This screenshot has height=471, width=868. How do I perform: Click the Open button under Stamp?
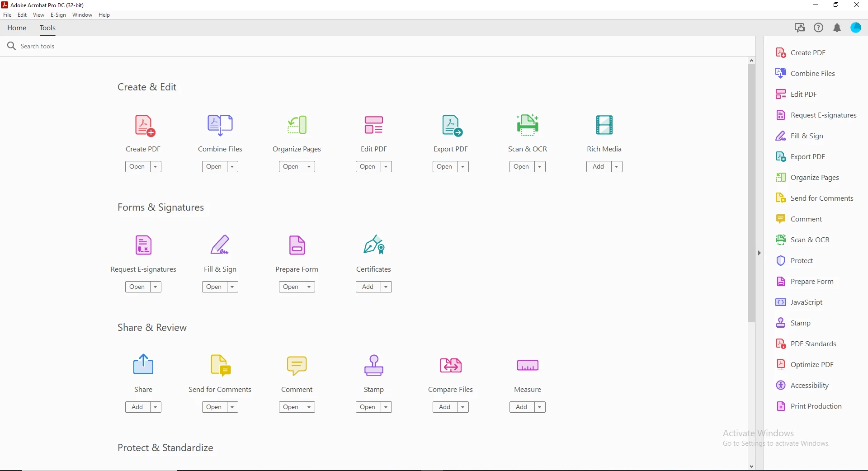[368, 407]
